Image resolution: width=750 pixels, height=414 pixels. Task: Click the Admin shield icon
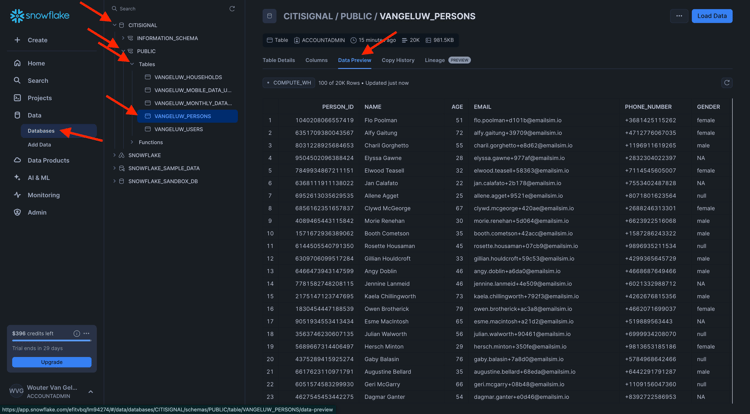click(x=17, y=212)
